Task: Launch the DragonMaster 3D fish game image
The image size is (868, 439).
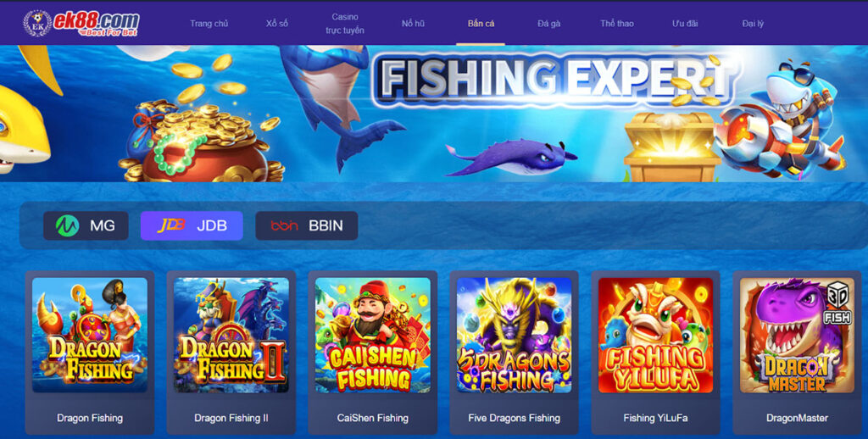Action: pyautogui.click(x=797, y=335)
